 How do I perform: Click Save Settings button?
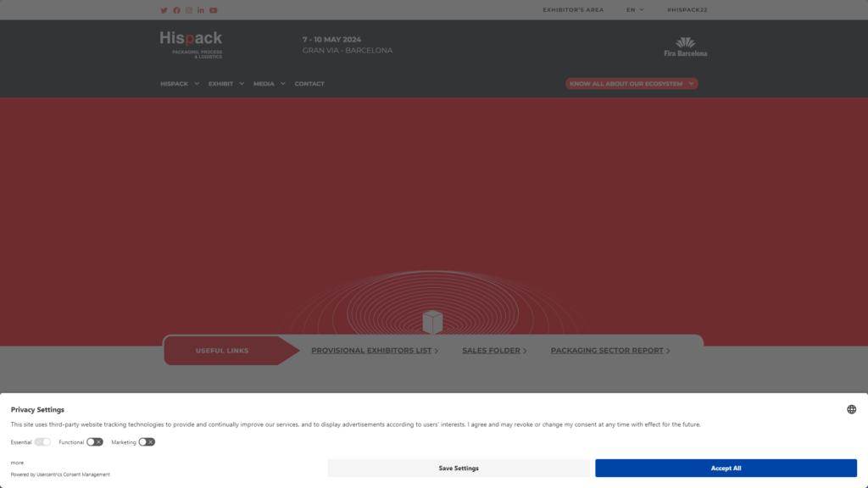tap(459, 468)
